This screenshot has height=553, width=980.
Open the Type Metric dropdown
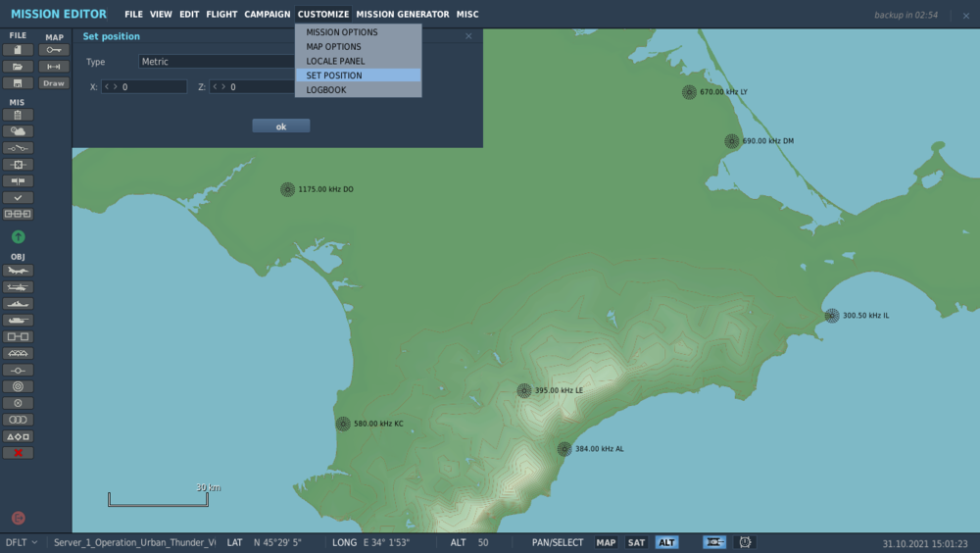click(217, 62)
